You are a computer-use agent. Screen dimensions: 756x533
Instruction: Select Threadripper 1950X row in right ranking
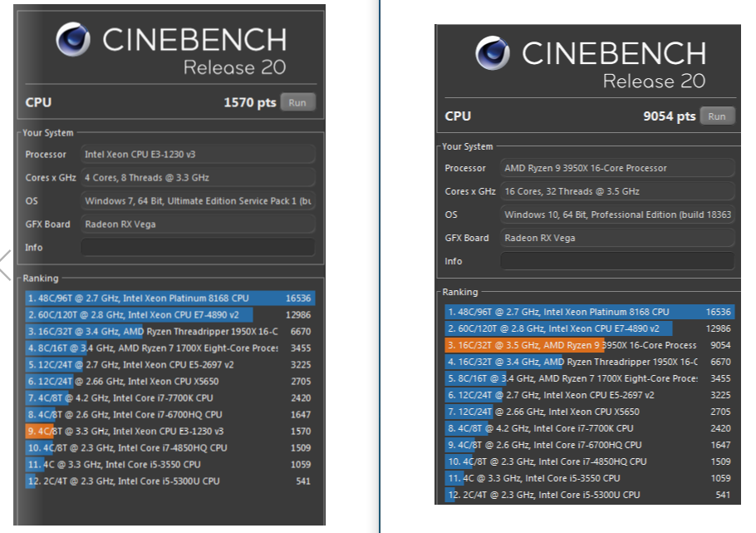590,362
